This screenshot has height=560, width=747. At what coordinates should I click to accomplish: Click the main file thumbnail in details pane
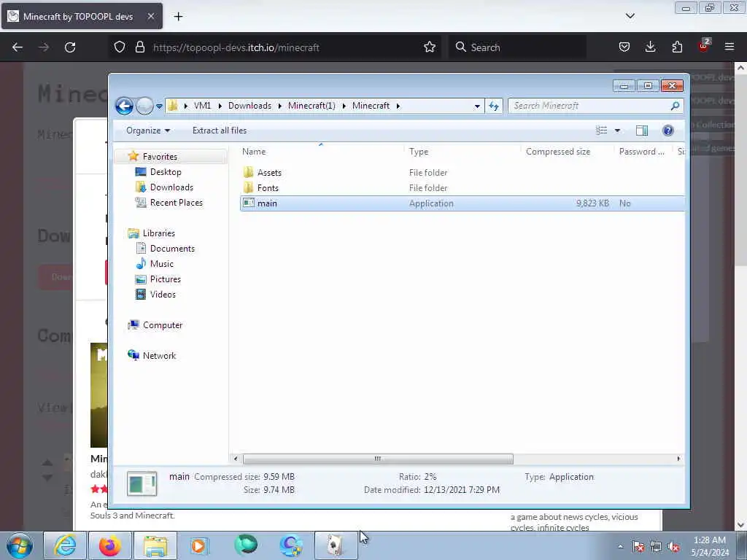(142, 483)
